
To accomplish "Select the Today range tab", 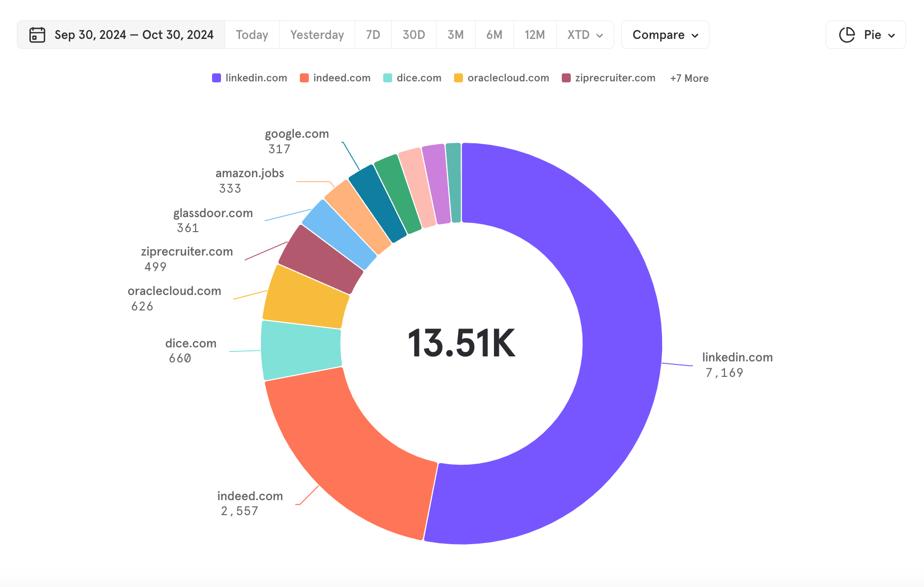I will pyautogui.click(x=252, y=35).
